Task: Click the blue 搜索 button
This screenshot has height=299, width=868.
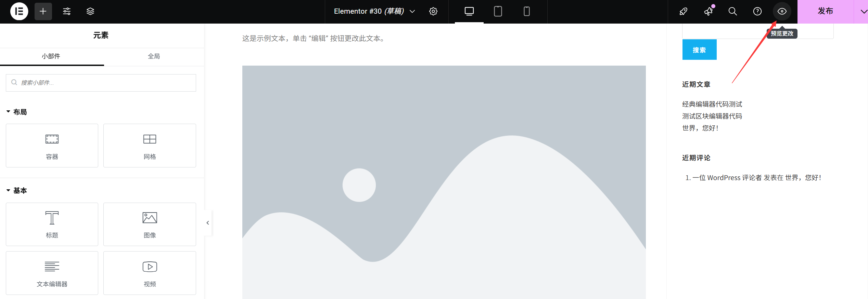Action: click(699, 50)
